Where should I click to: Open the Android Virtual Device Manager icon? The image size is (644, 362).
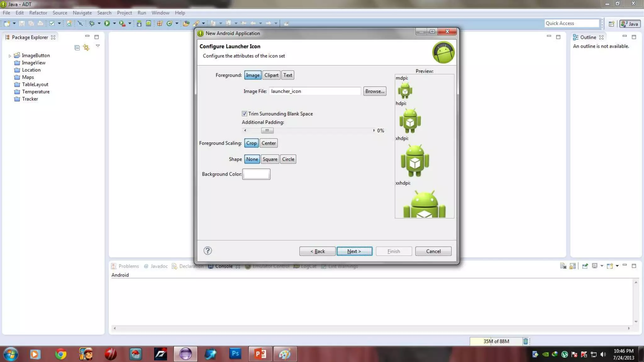(x=148, y=23)
